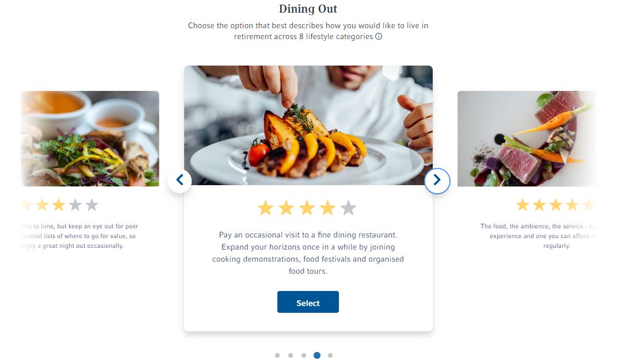Click the chef plating food image
618x364 pixels.
point(308,125)
